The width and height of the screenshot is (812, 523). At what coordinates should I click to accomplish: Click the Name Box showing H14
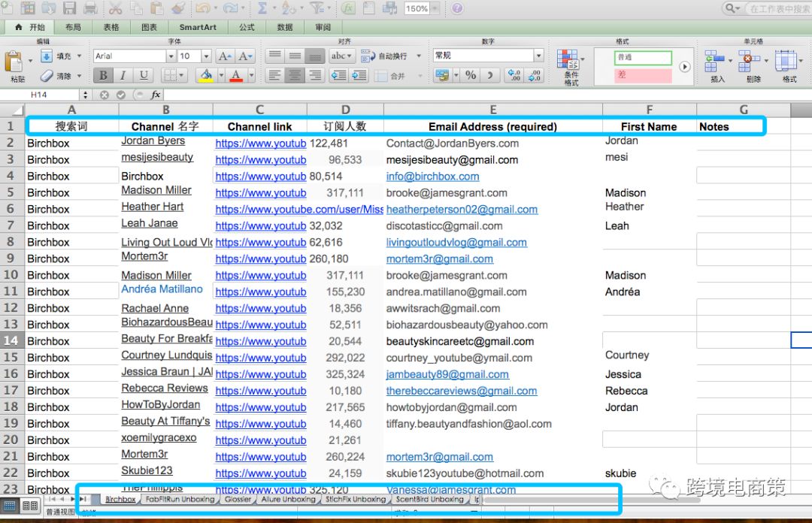click(x=39, y=95)
